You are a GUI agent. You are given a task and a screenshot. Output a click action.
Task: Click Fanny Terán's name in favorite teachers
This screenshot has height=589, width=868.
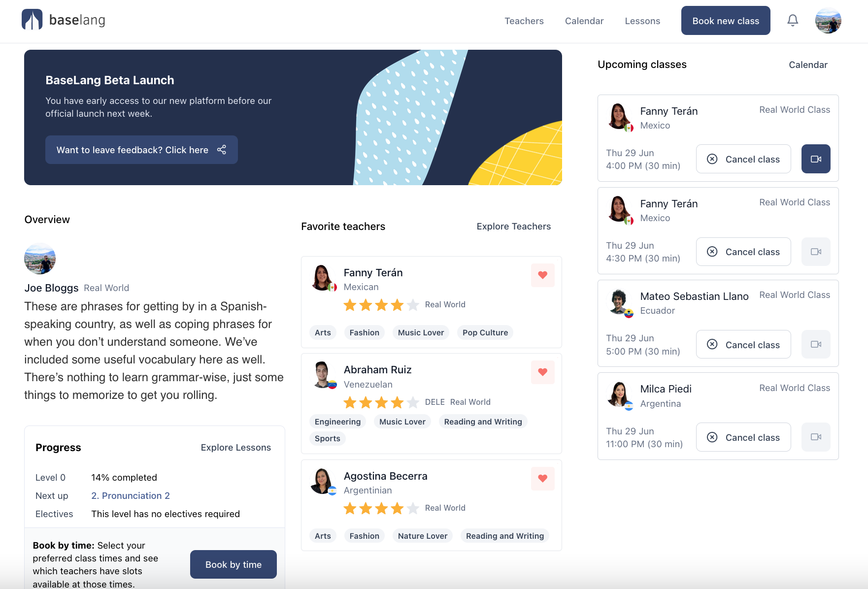point(373,273)
